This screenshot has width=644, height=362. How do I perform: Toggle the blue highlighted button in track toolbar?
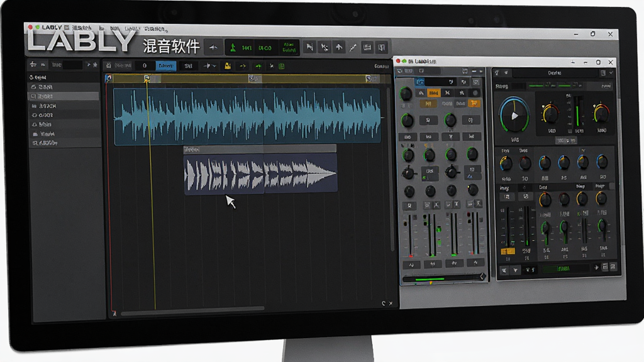(x=166, y=65)
